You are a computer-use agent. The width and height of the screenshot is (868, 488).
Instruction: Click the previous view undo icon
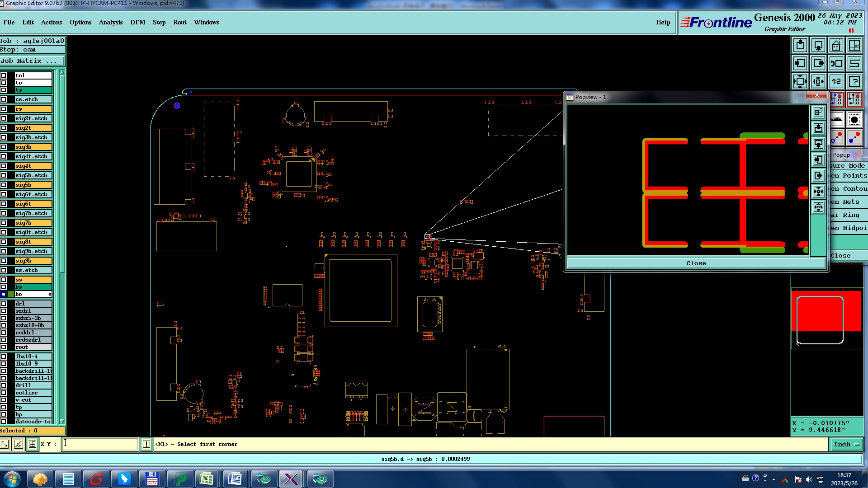pos(836,63)
